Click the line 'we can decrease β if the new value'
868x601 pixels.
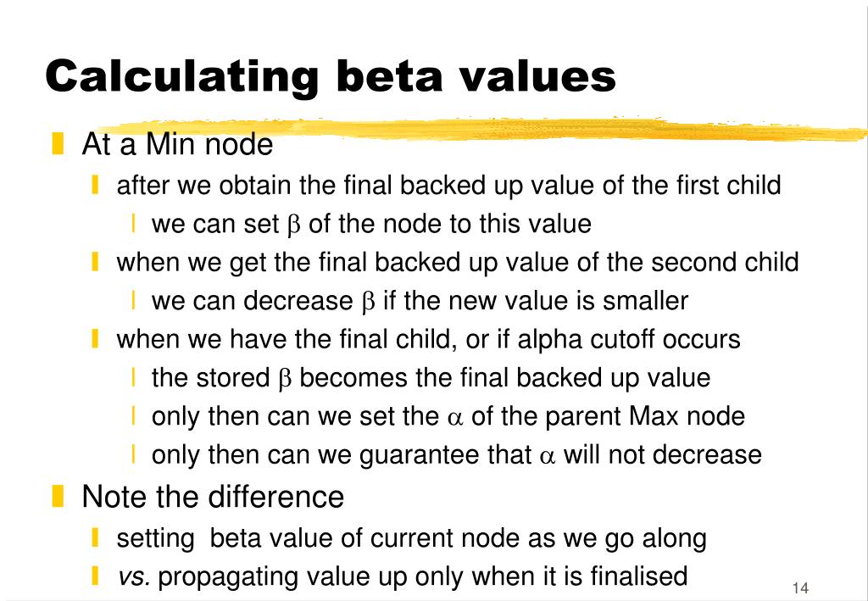click(x=420, y=301)
